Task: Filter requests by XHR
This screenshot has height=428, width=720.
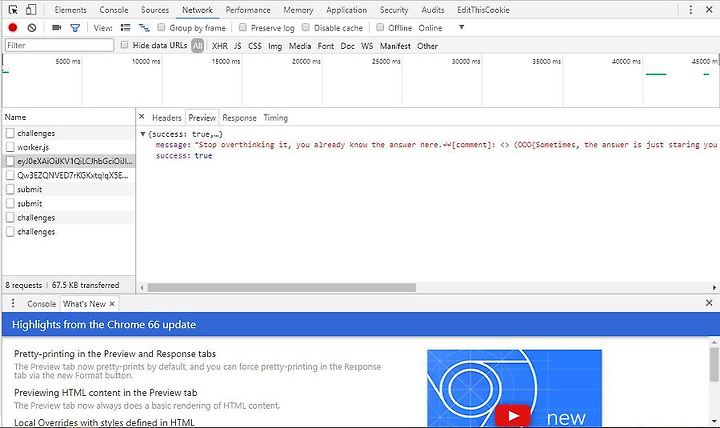Action: [x=220, y=46]
